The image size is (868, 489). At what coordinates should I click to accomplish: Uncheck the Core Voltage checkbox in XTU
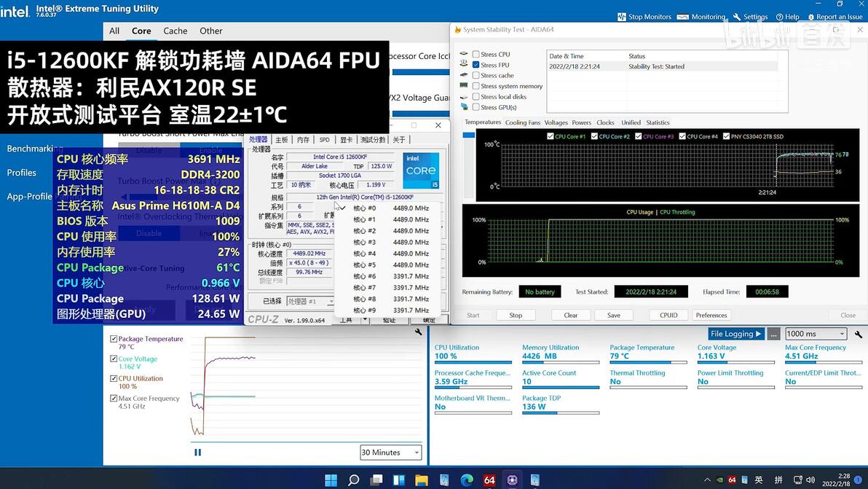click(114, 359)
